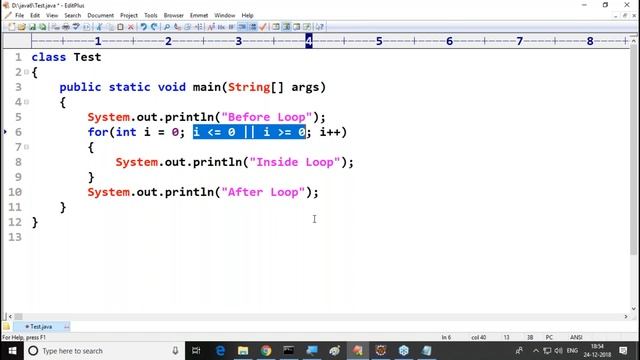The height and width of the screenshot is (360, 640).
Task: Open Task View from the taskbar
Action: (x=196, y=351)
